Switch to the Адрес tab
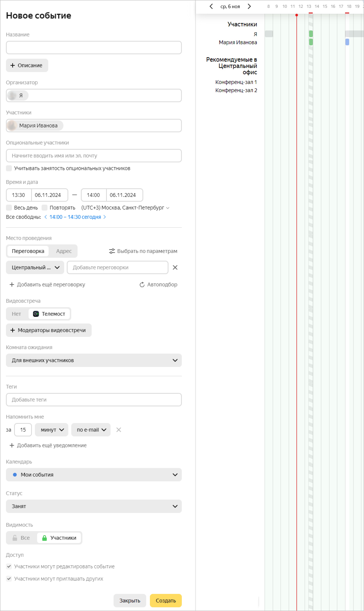Image resolution: width=364 pixels, height=611 pixels. (x=64, y=251)
